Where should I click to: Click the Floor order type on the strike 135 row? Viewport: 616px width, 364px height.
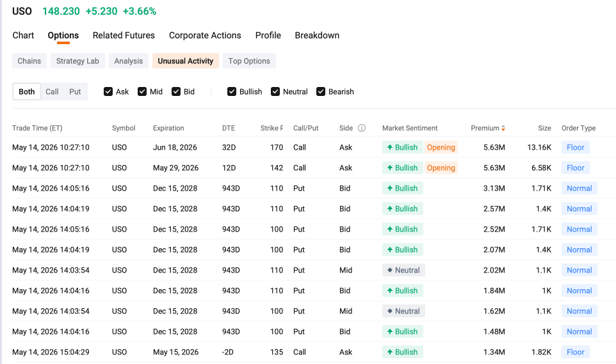(576, 352)
